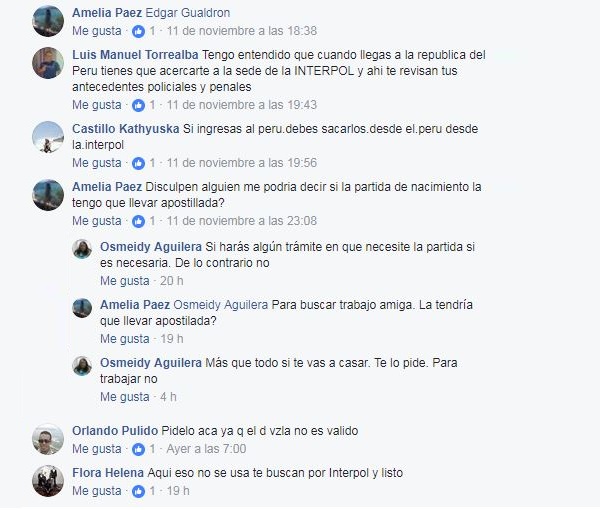Click like reaction icon on Orlando Pulido's comment
Viewport: 600px width, 510px height.
tap(139, 449)
